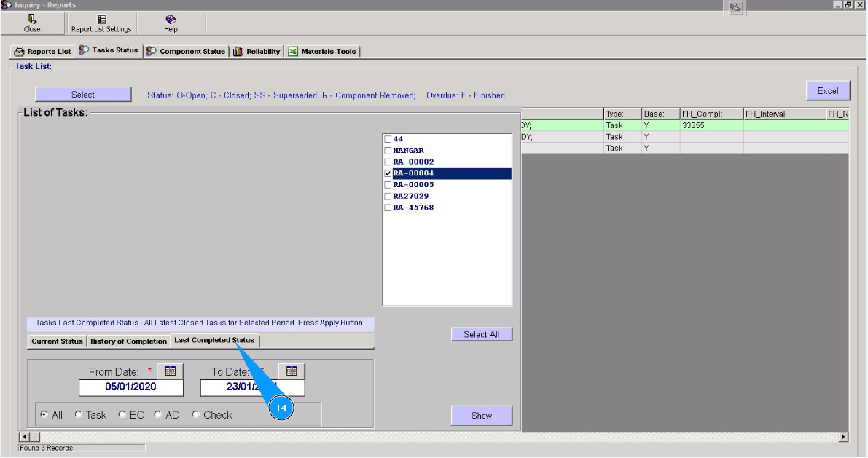Open the Materials-Tools tab
This screenshot has height=458, width=868.
point(322,52)
